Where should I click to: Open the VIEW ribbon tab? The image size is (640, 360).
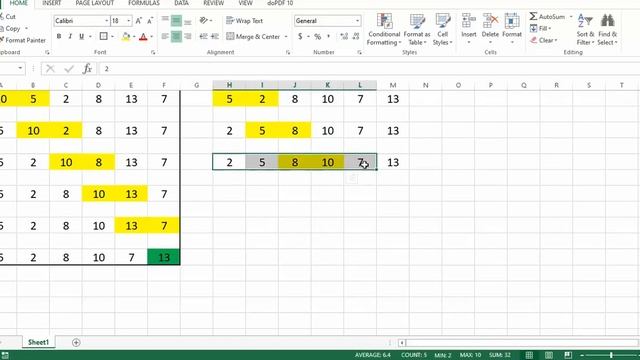(245, 3)
